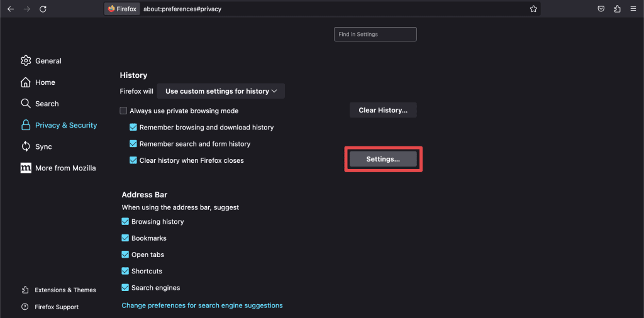Click the Sync icon in sidebar
The width and height of the screenshot is (644, 318).
[x=26, y=146]
